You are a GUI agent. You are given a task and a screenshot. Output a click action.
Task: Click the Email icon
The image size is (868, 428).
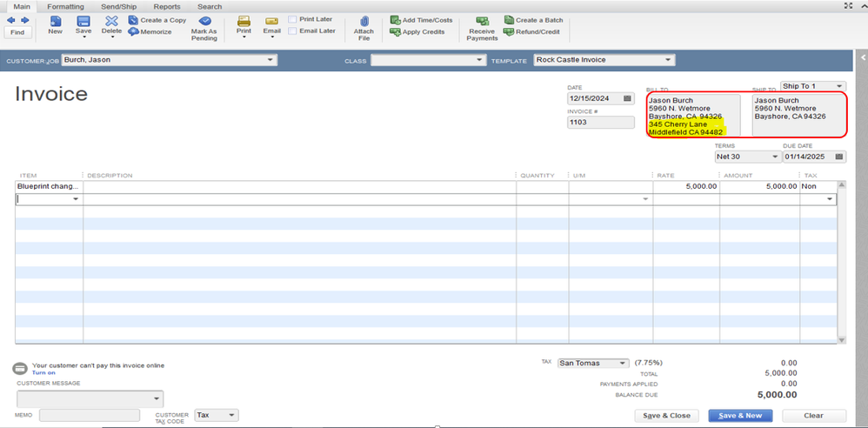click(x=272, y=21)
